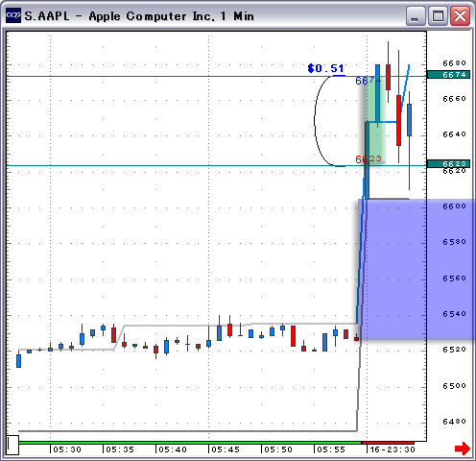Click the 05:50 time label
The height and width of the screenshot is (461, 476).
(278, 449)
